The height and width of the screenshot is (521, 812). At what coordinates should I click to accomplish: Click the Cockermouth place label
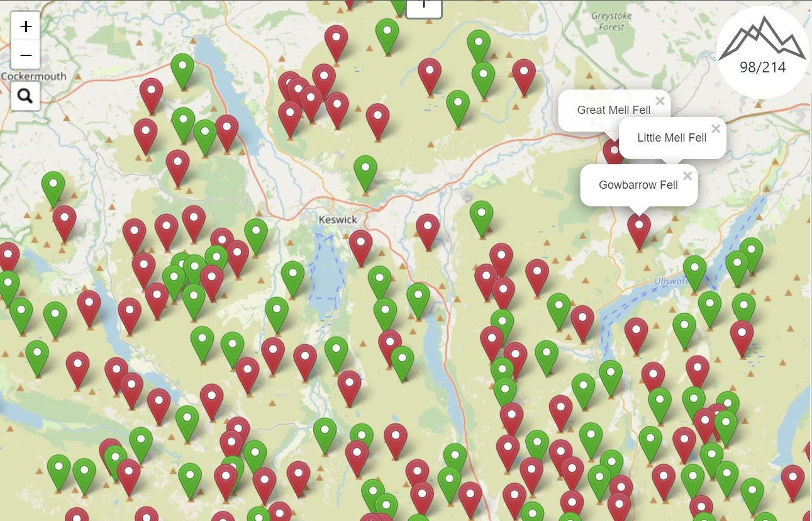pyautogui.click(x=34, y=76)
